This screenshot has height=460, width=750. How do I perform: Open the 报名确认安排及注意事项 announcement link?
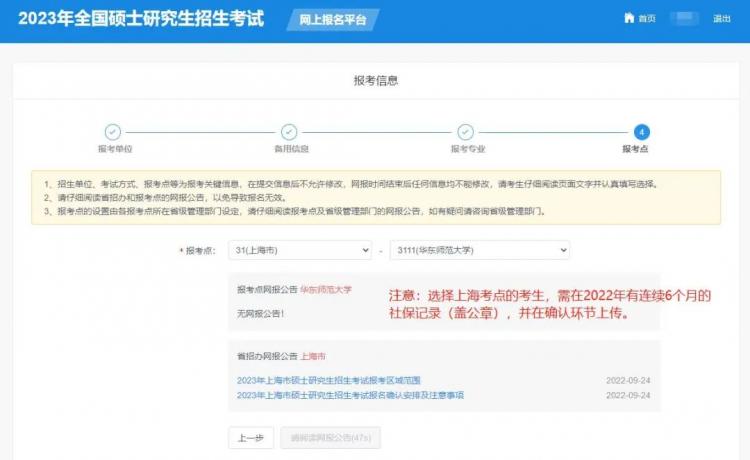[x=350, y=395]
